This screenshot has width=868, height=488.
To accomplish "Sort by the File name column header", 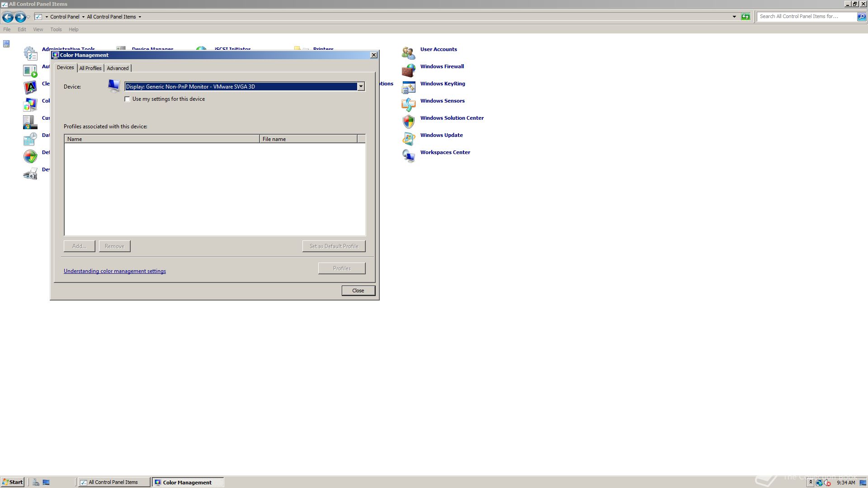I will (x=308, y=139).
